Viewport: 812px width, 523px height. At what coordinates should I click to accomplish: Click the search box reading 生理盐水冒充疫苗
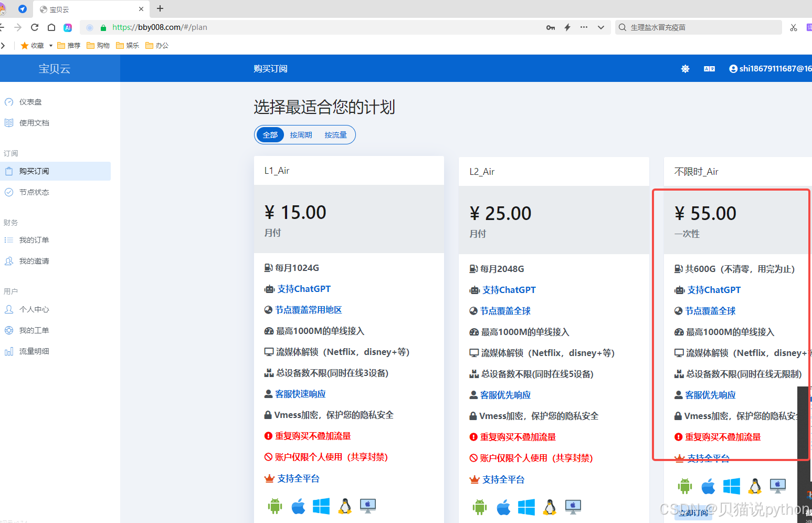click(699, 27)
